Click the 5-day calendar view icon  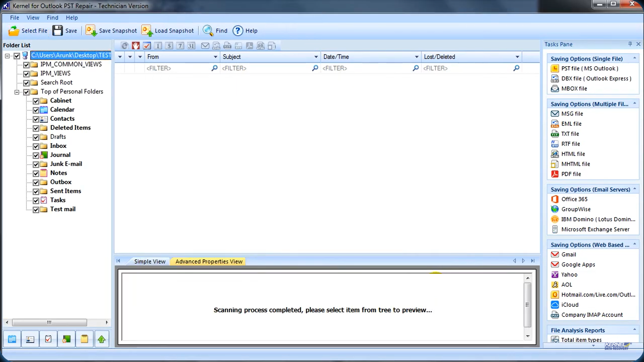click(x=169, y=46)
